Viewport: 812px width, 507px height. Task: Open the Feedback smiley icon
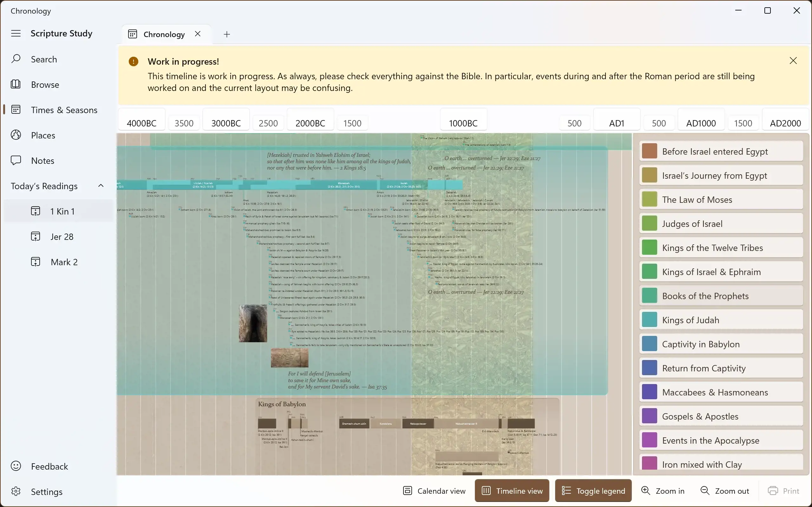pyautogui.click(x=16, y=466)
